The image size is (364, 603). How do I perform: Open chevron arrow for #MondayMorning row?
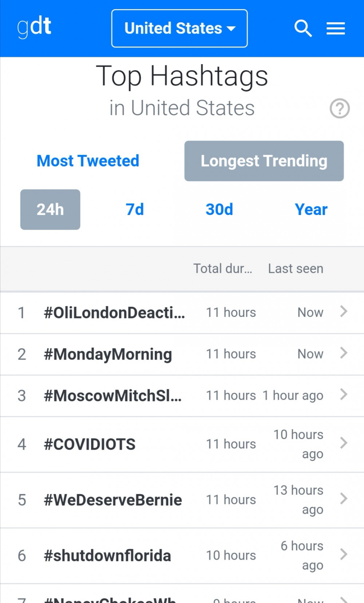344,353
